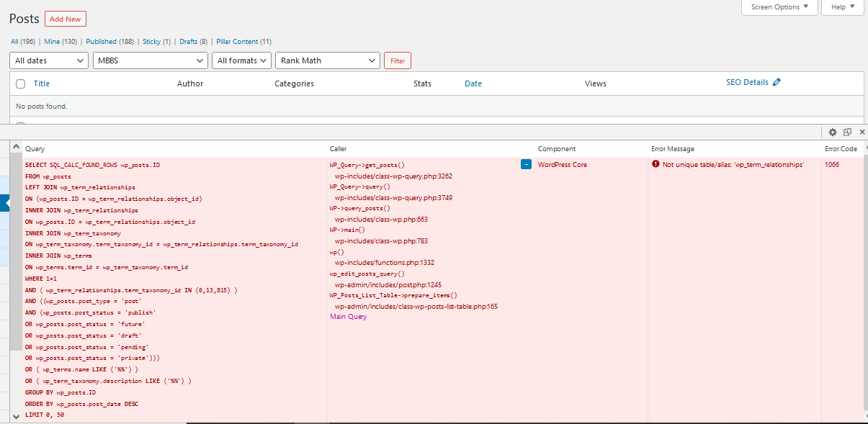868x424 pixels.
Task: Click the Categories column header
Action: tap(294, 84)
